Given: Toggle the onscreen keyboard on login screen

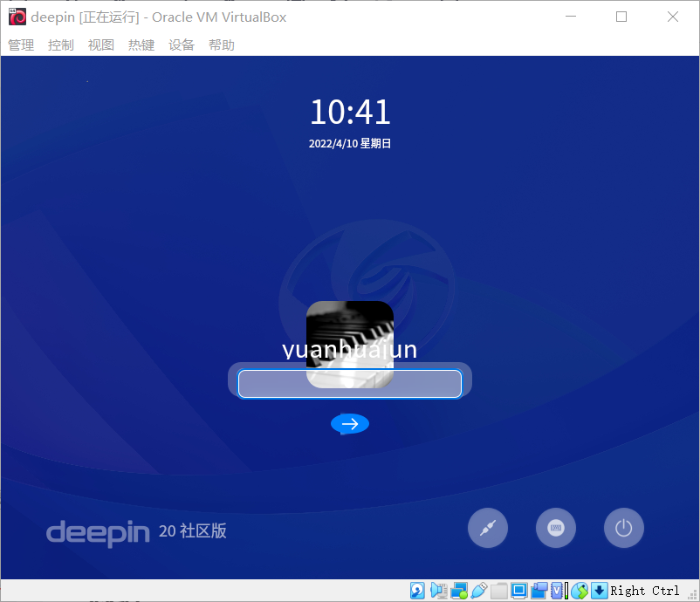Looking at the screenshot, I should coord(556,527).
